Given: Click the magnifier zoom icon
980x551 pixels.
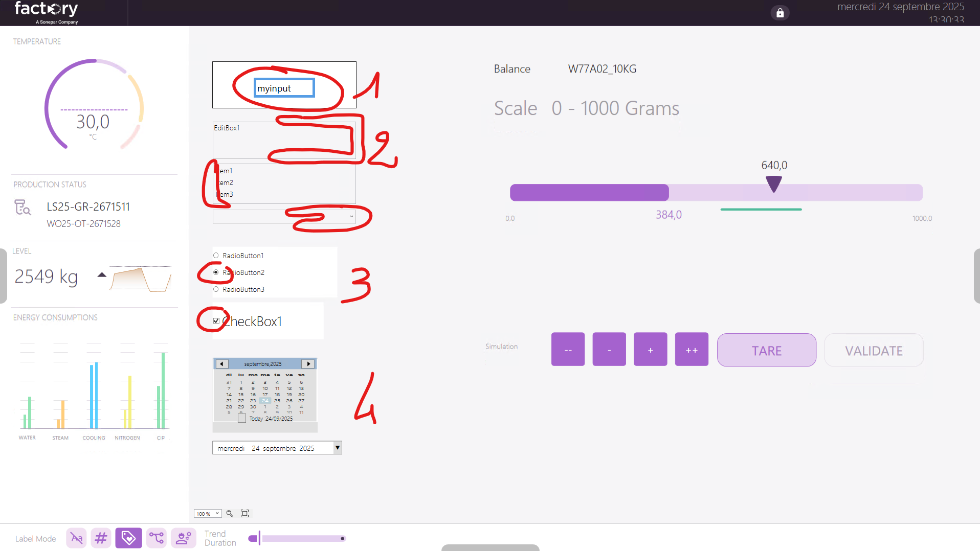Looking at the screenshot, I should tap(230, 514).
